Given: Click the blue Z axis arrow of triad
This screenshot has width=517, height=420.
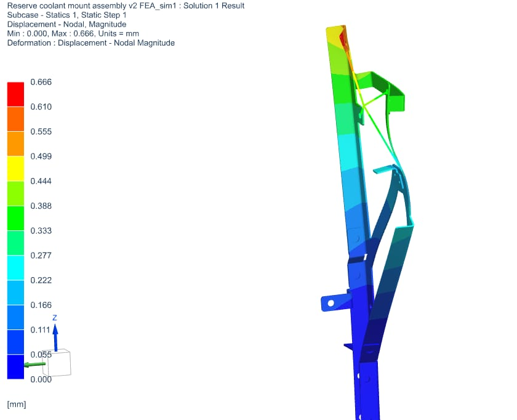Looking at the screenshot, I should point(55,336).
